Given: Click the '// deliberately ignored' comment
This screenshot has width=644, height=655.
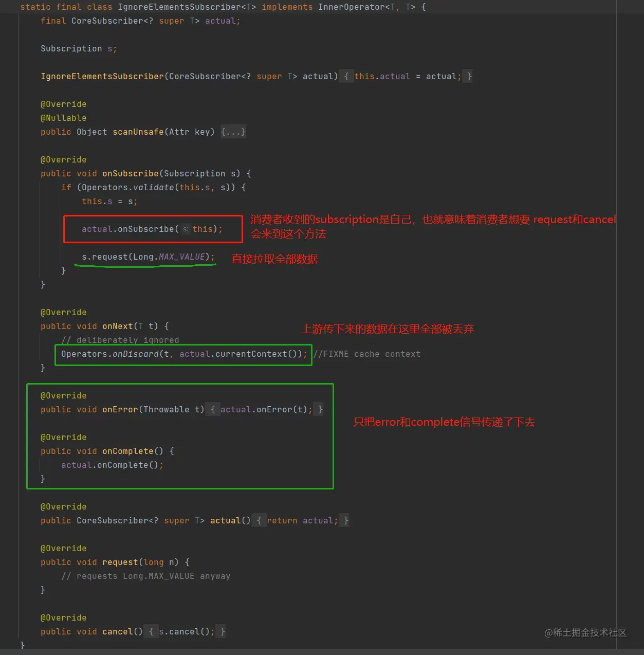Looking at the screenshot, I should click(120, 340).
